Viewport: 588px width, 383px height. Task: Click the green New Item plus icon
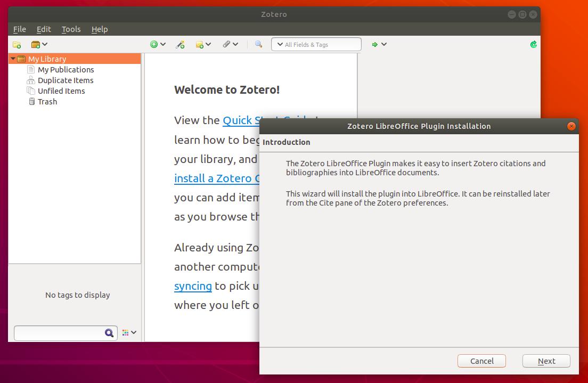[154, 44]
